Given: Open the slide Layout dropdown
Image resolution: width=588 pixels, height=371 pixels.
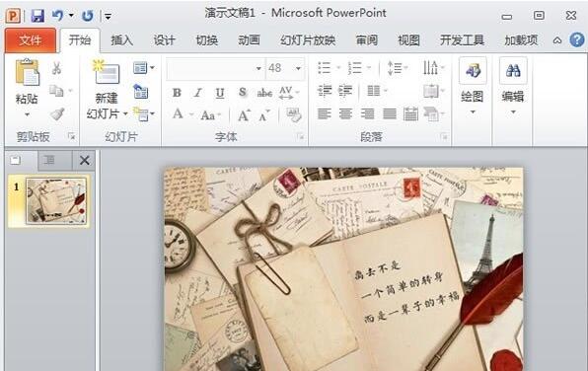Looking at the screenshot, I should [143, 68].
